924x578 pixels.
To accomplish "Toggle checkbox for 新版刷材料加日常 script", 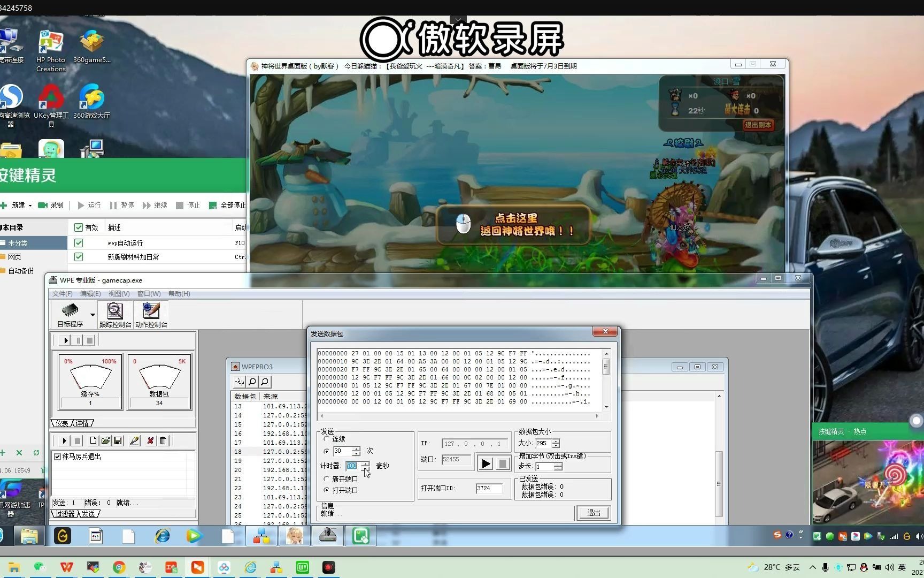I will [79, 257].
